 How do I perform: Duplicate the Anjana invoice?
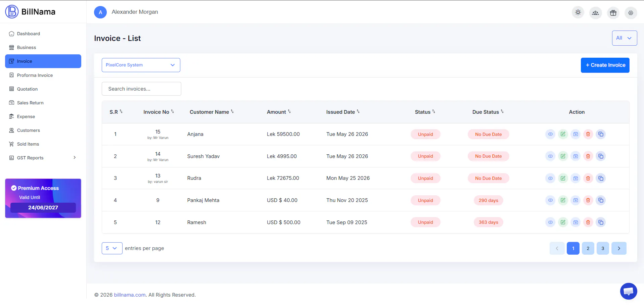pyautogui.click(x=601, y=134)
